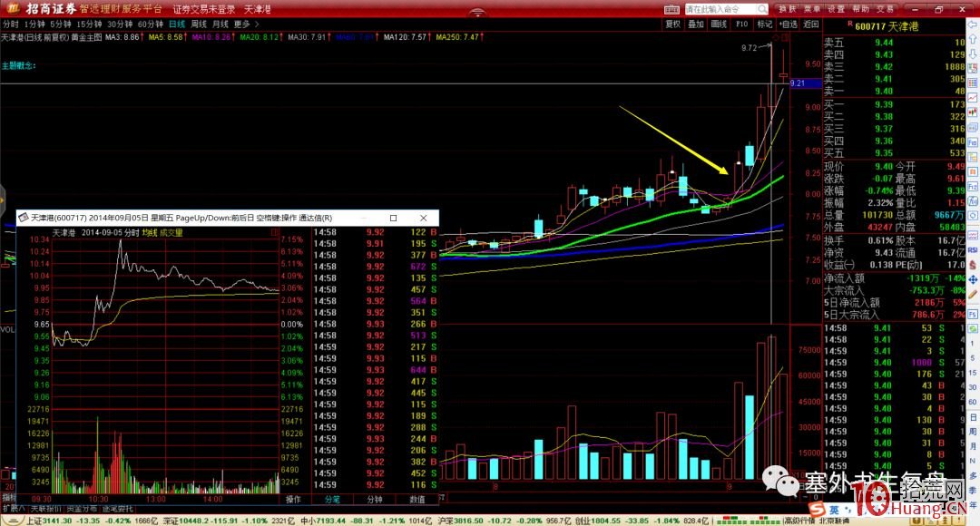
Task: Switch to the 数值 tab in popup
Action: (416, 499)
